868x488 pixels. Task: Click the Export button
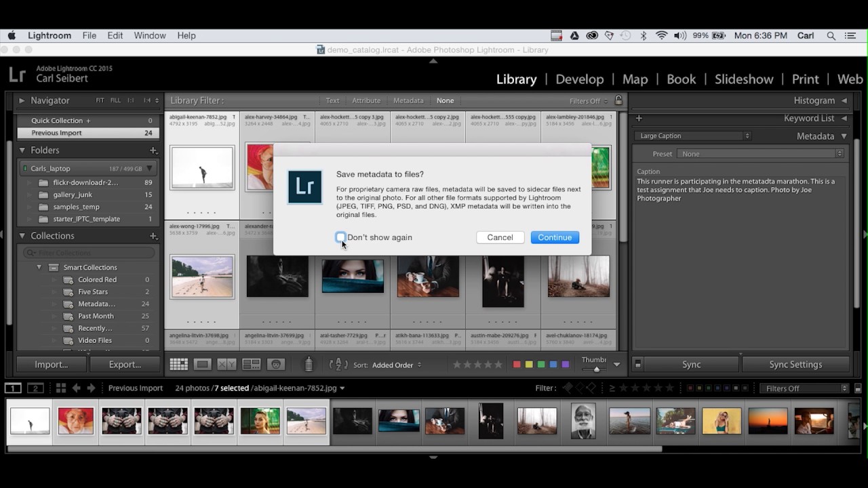coord(125,365)
